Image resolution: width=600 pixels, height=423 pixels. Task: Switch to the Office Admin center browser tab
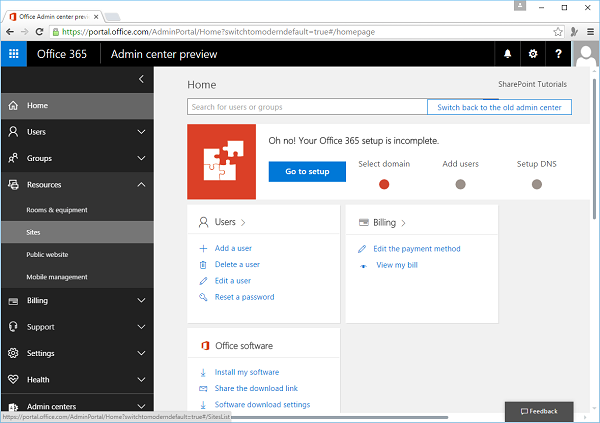pyautogui.click(x=54, y=17)
